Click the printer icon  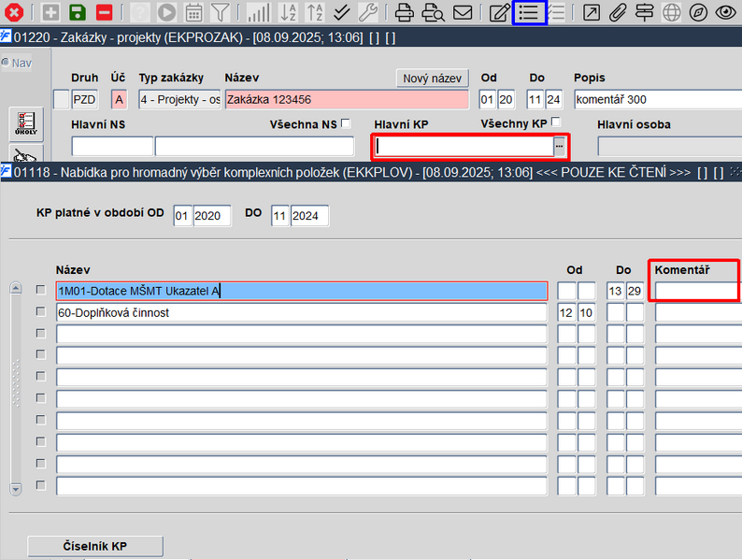click(404, 12)
